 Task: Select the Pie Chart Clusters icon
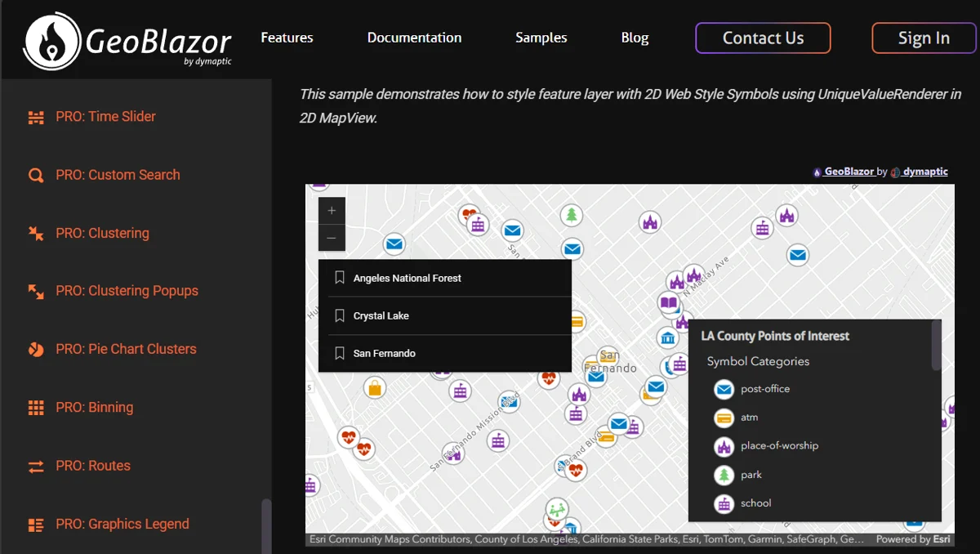[x=36, y=349]
